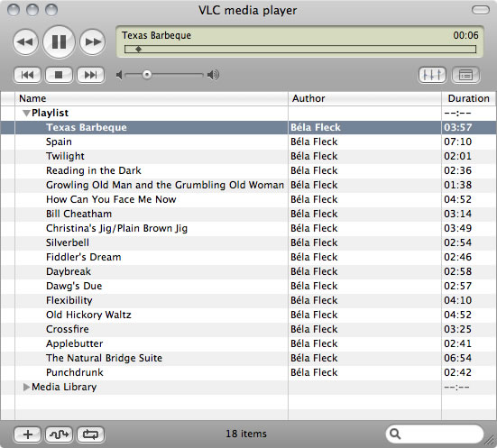This screenshot has height=448, width=497.
Task: Select the Bill Cheatham track
Action: (78, 214)
